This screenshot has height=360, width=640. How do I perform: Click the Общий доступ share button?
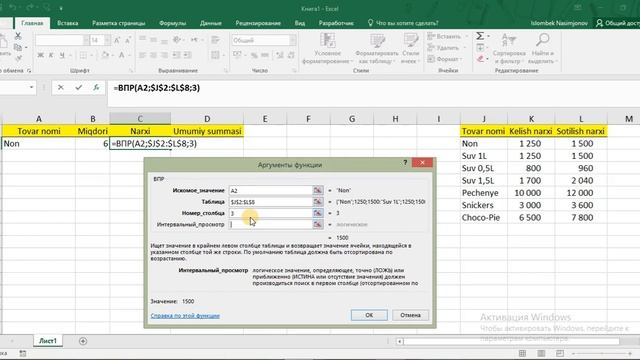click(618, 23)
